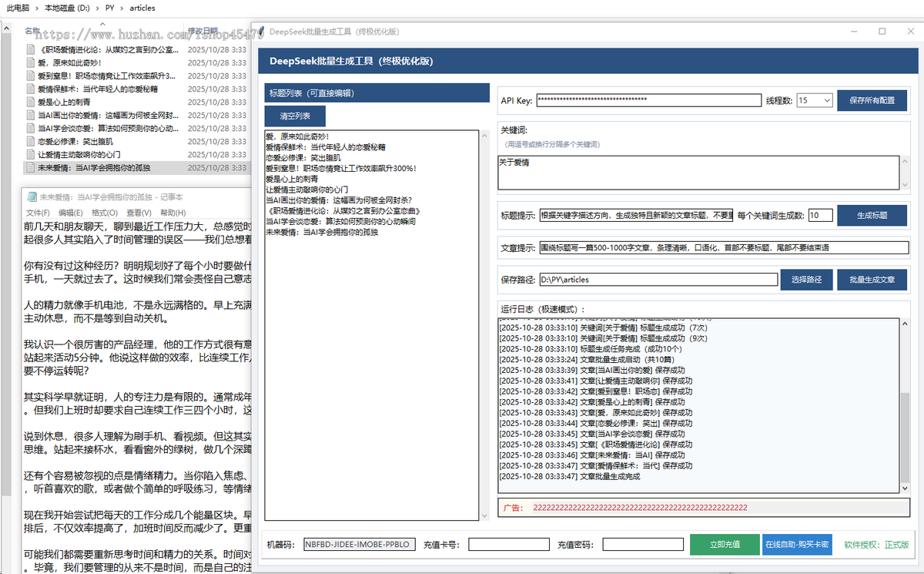Open 文件(F) menu in Notepad
The image size is (924, 574).
(x=38, y=213)
